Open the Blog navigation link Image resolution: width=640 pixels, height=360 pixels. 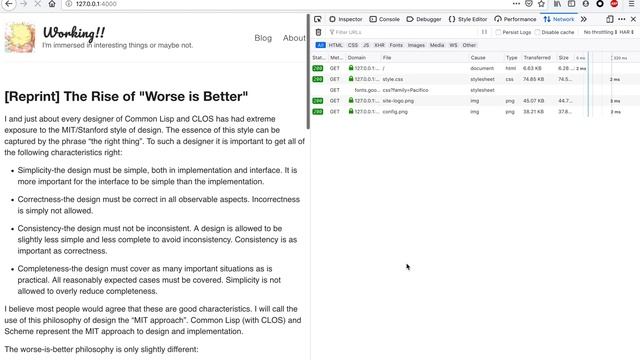coord(263,38)
